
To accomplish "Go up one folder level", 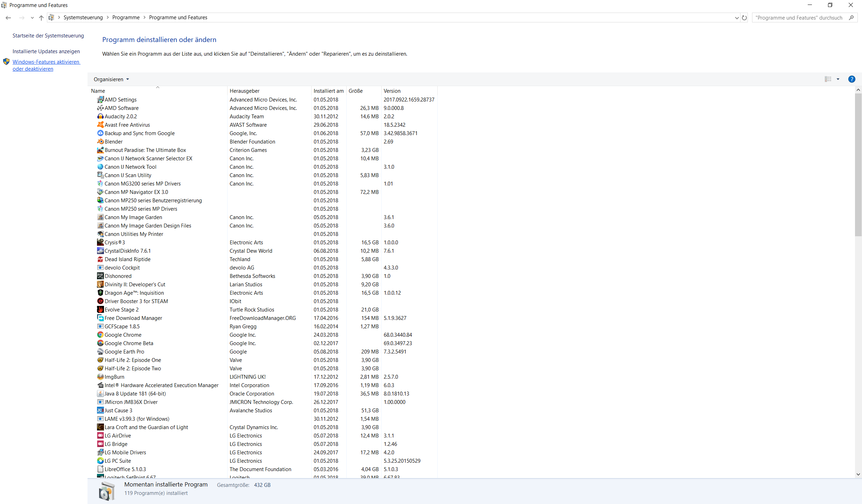I will click(x=41, y=17).
